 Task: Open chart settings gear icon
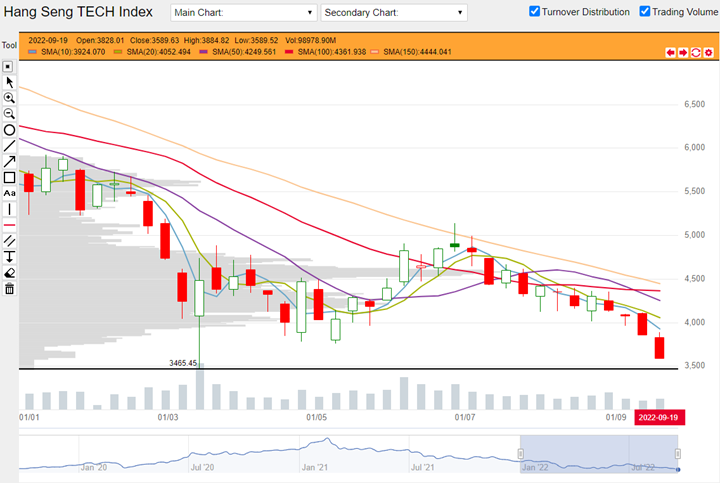pyautogui.click(x=709, y=52)
